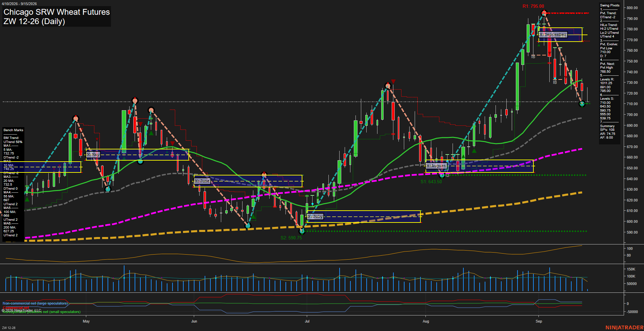Click the "S2: 590.75" support label
The image size is (644, 331).
pyautogui.click(x=291, y=238)
